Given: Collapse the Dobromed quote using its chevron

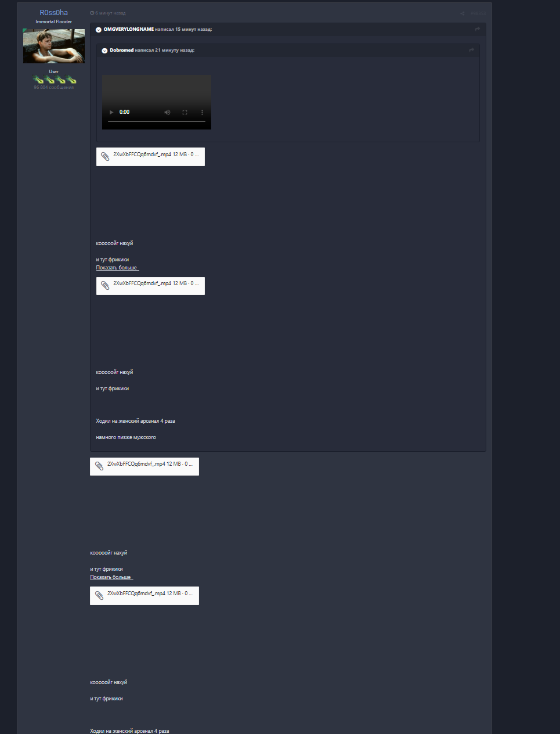Looking at the screenshot, I should [x=104, y=51].
